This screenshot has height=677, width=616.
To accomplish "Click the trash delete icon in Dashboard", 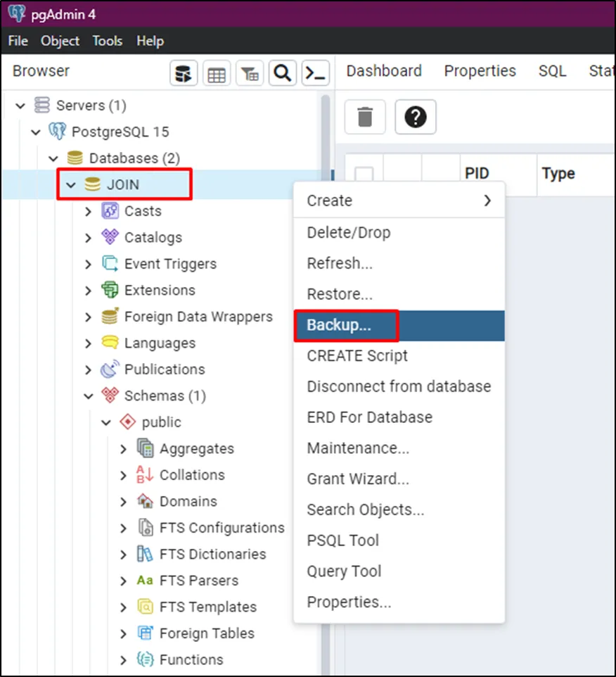I will [x=365, y=117].
